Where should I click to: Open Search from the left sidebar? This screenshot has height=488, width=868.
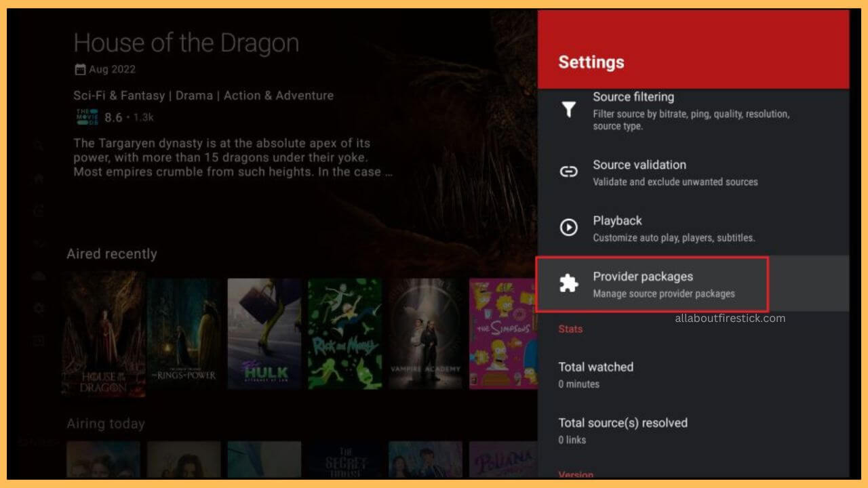click(39, 145)
